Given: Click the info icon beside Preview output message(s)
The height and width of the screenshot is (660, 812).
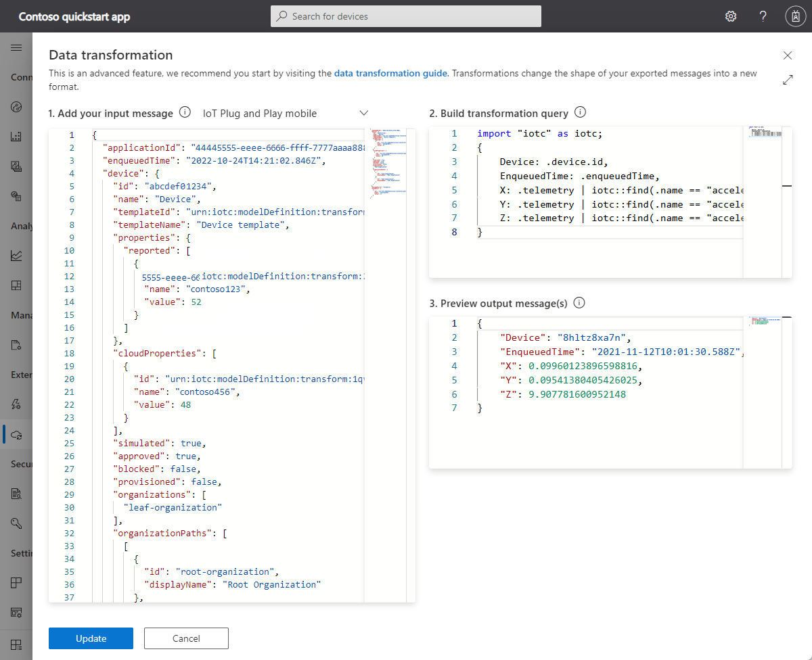Looking at the screenshot, I should 579,303.
